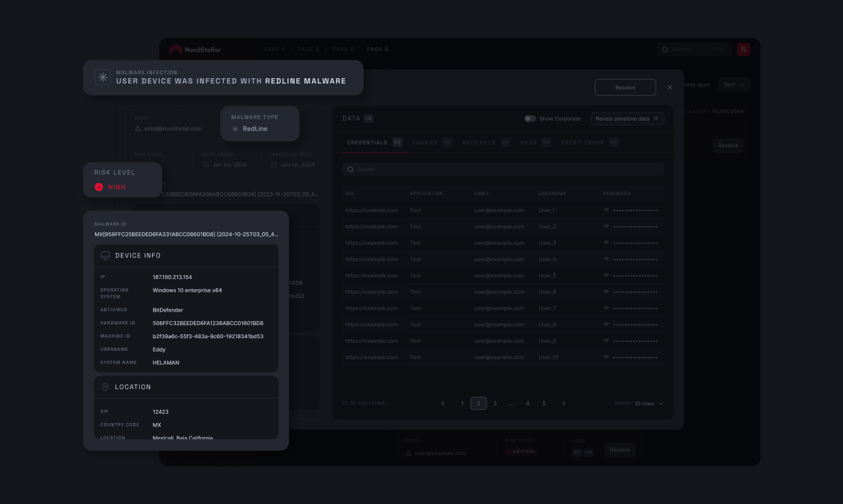
Task: Reveal password for User_3
Action: 606,243
